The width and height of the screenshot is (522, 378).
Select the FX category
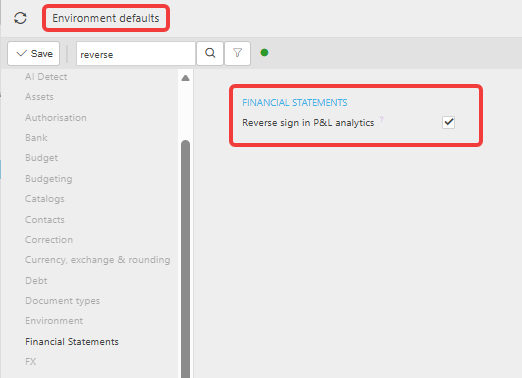tap(30, 362)
